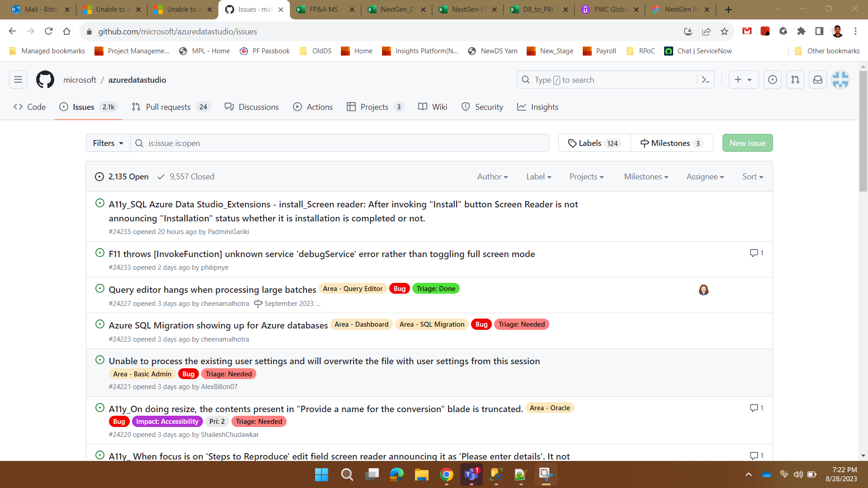
Task: Open Windows taskbar search
Action: click(x=347, y=474)
